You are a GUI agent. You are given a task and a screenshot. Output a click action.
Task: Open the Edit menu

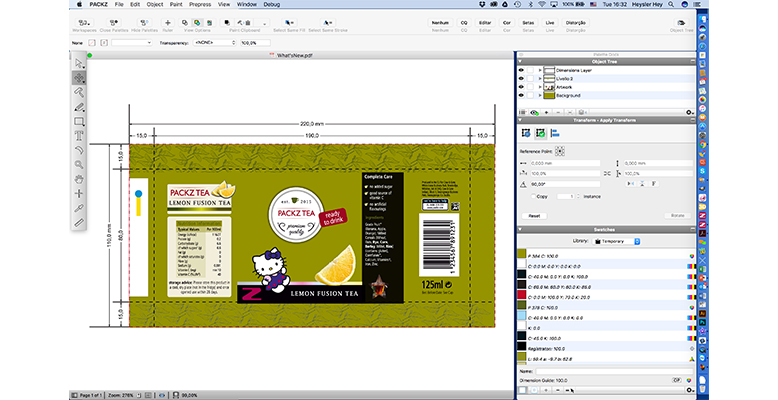point(135,4)
